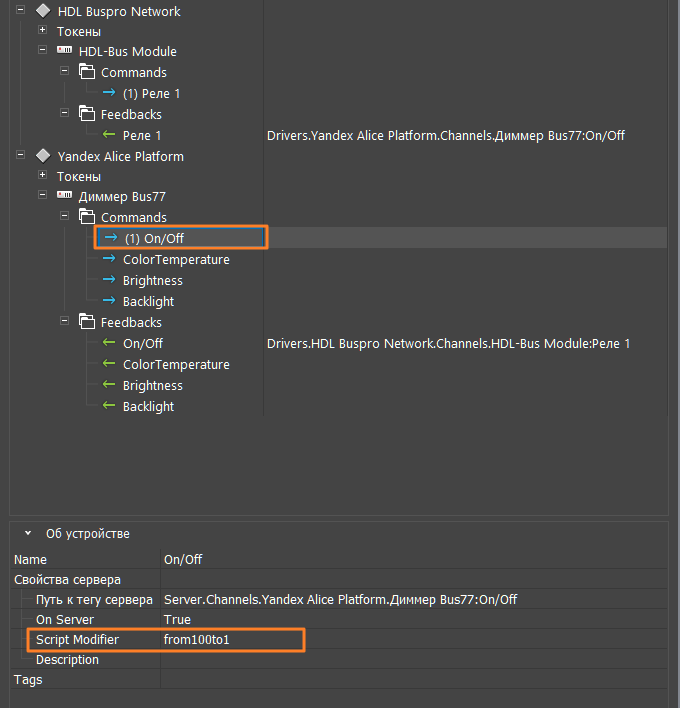Select the Brightness command item

coord(152,280)
